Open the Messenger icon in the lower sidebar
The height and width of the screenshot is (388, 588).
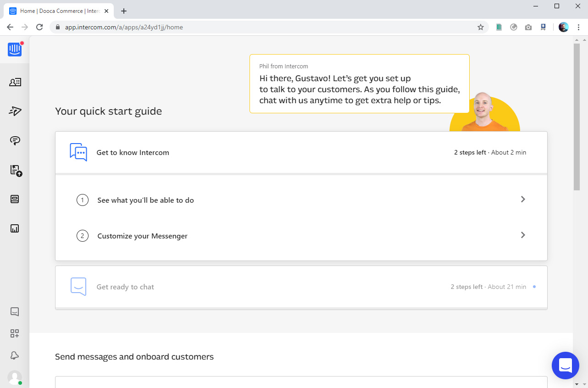coord(15,312)
